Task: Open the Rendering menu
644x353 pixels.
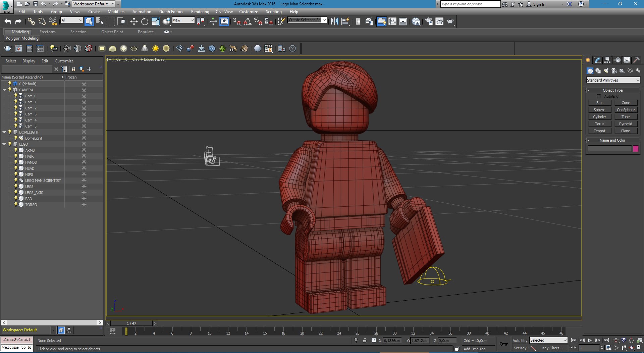Action: coord(200,12)
